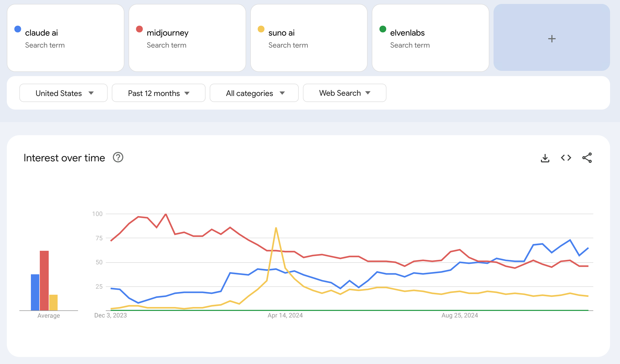Open the United States region dropdown

[x=63, y=93]
